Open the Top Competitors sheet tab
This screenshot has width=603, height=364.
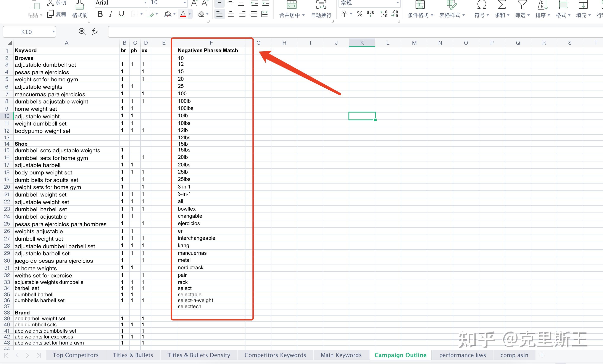coord(76,355)
